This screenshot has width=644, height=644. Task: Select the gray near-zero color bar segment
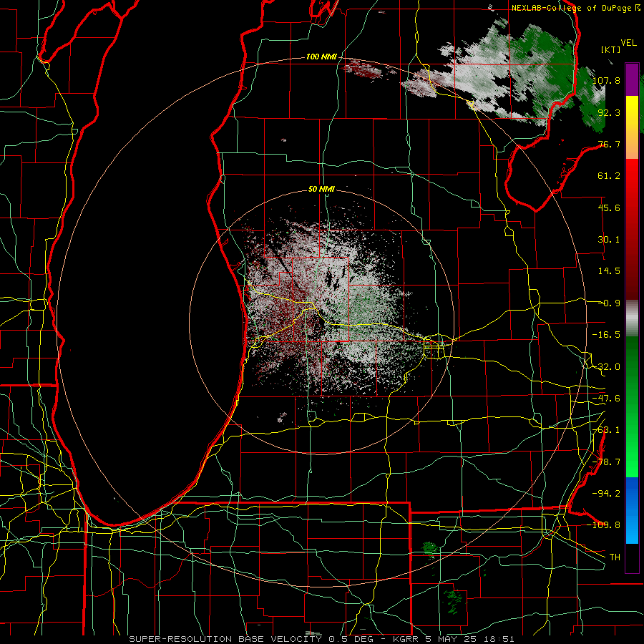[632, 318]
